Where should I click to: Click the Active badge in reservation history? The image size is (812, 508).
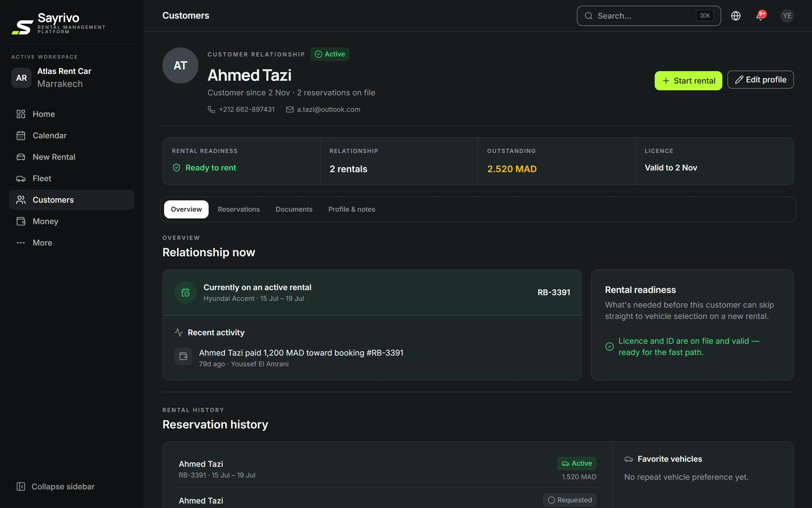tap(577, 463)
